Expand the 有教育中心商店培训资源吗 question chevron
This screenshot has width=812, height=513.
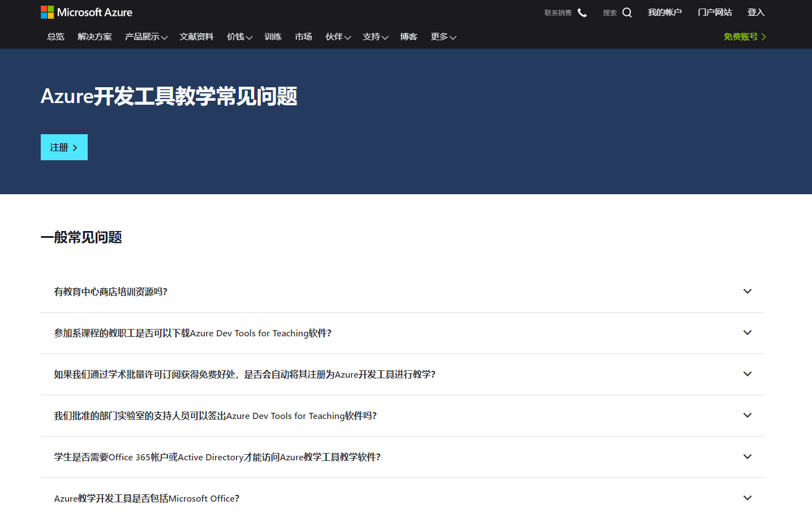coord(747,292)
